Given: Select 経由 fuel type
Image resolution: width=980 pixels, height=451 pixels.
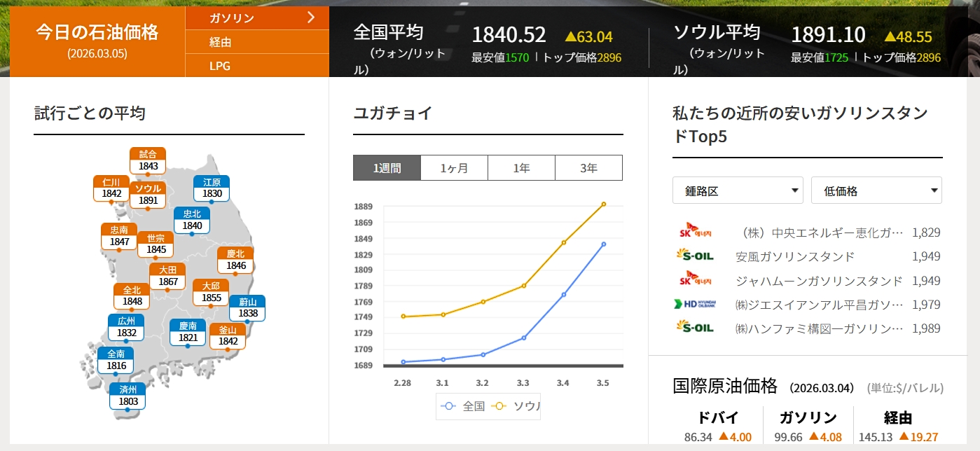Looking at the screenshot, I should pyautogui.click(x=221, y=42).
